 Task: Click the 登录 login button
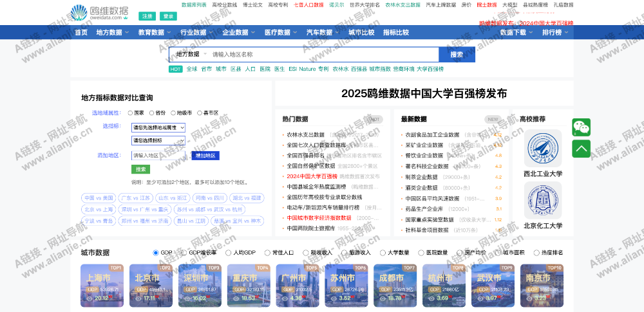(168, 16)
